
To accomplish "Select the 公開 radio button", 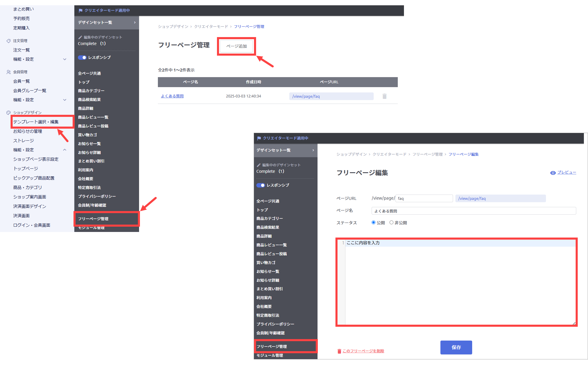I will click(373, 223).
